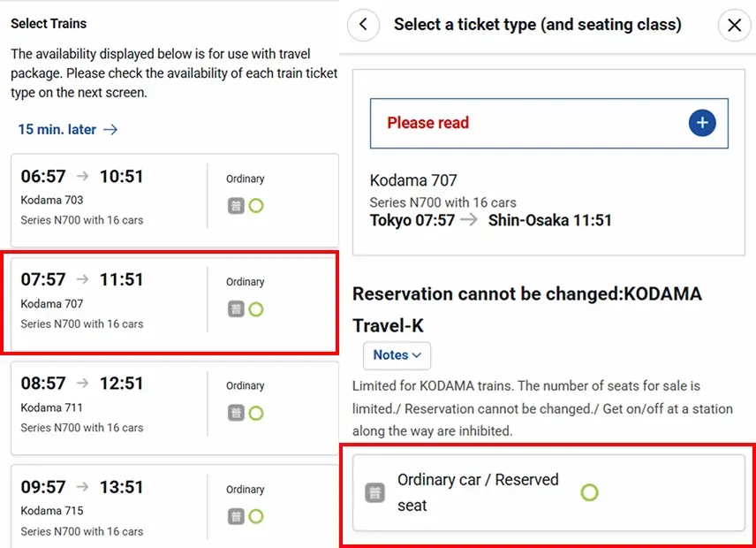Click Kodama 715 availability circle

coord(256,516)
